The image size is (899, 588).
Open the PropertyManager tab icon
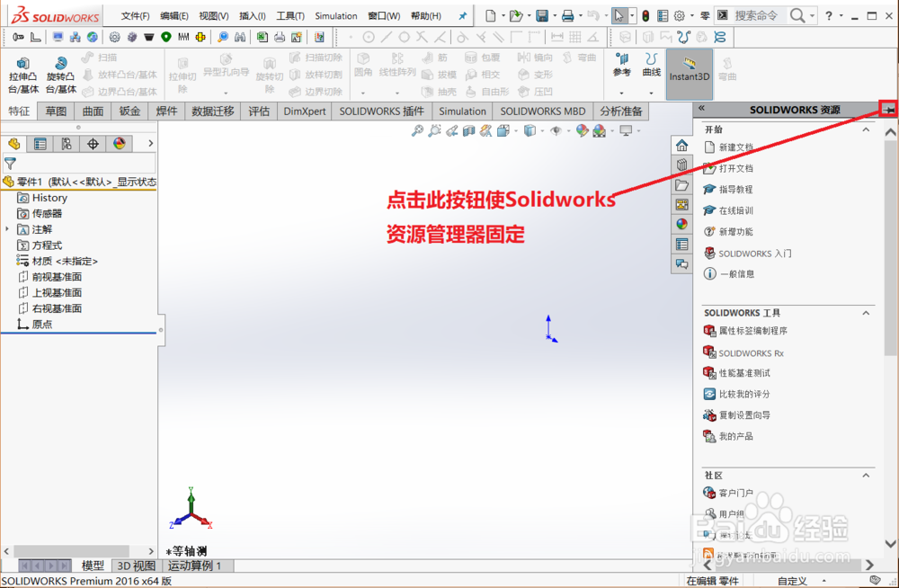coord(40,144)
